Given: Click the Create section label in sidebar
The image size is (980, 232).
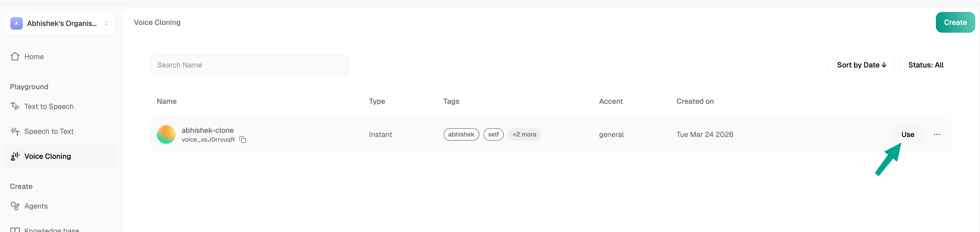Looking at the screenshot, I should point(21,186).
